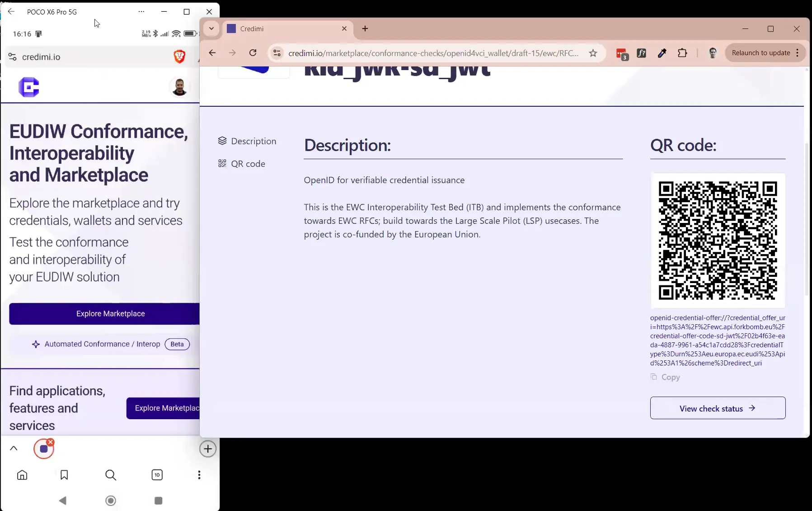Open the f? extension icon in Chrome toolbar
The width and height of the screenshot is (812, 511).
(642, 53)
